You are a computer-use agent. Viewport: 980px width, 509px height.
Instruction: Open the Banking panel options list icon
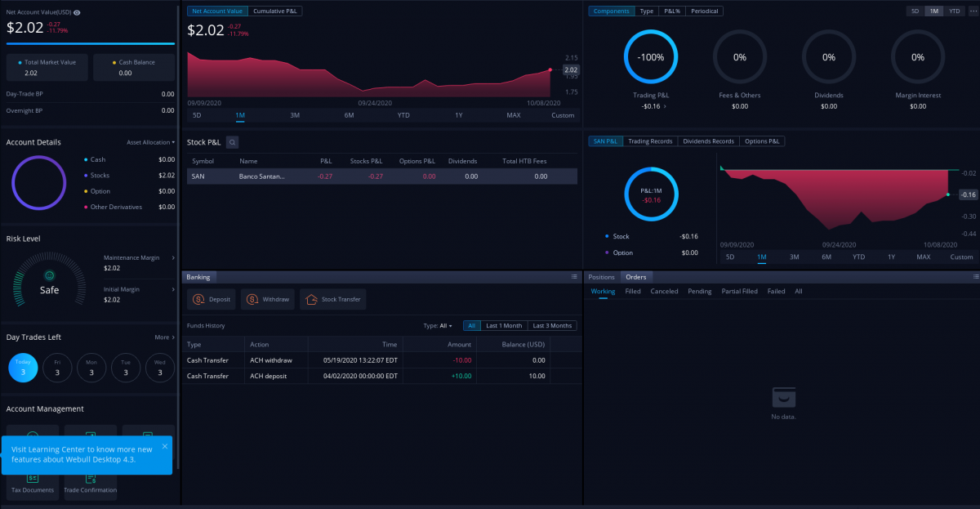(574, 276)
